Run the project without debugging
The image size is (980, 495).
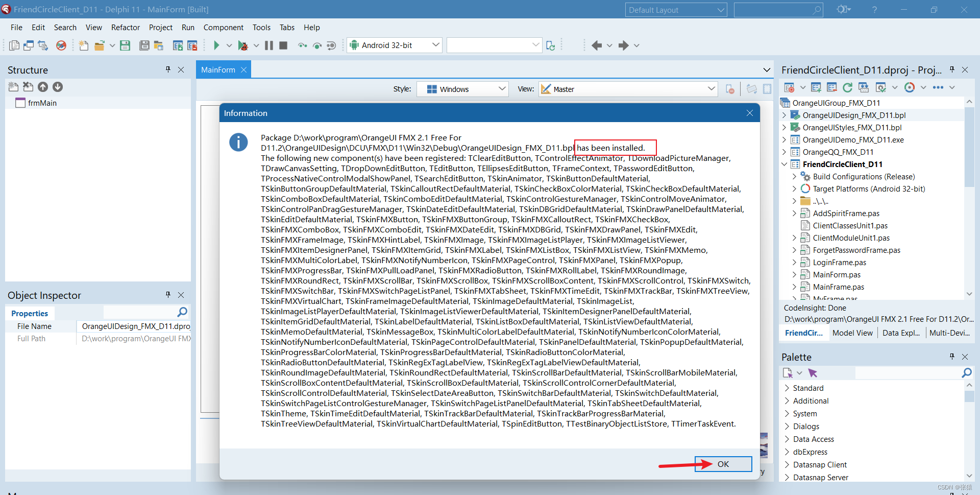[x=216, y=45]
